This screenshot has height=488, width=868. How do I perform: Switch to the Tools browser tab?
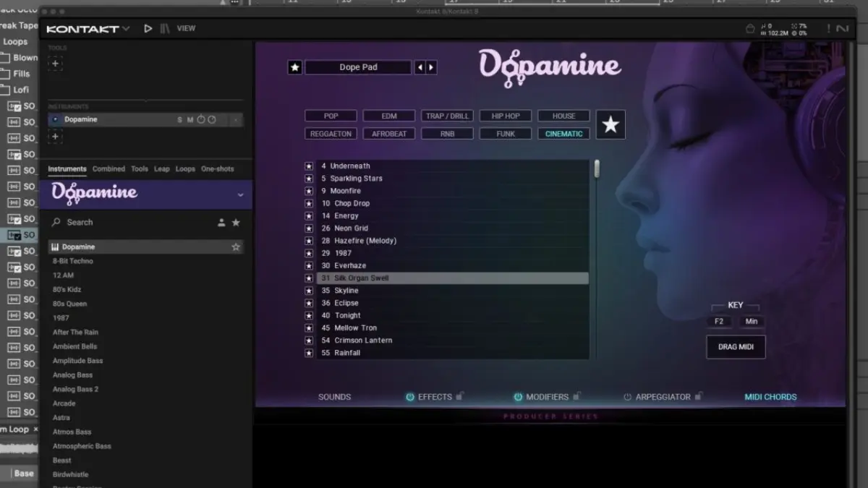[140, 169]
